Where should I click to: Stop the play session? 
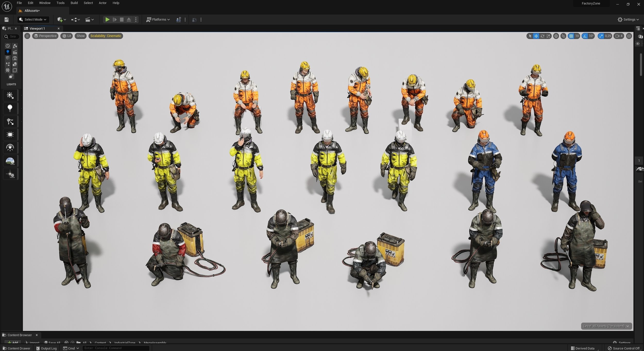[x=122, y=20]
